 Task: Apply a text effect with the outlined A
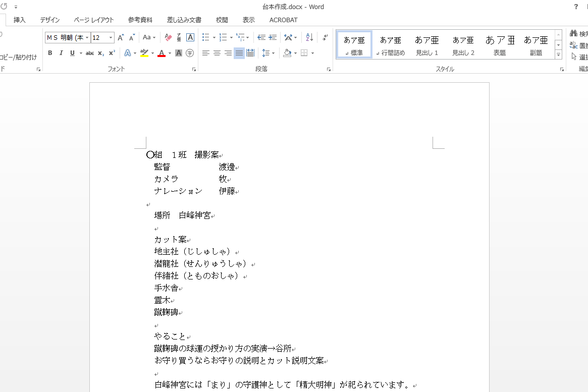(128, 53)
